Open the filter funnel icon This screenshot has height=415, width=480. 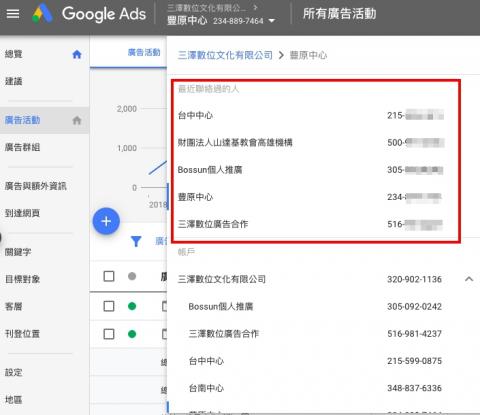[136, 241]
